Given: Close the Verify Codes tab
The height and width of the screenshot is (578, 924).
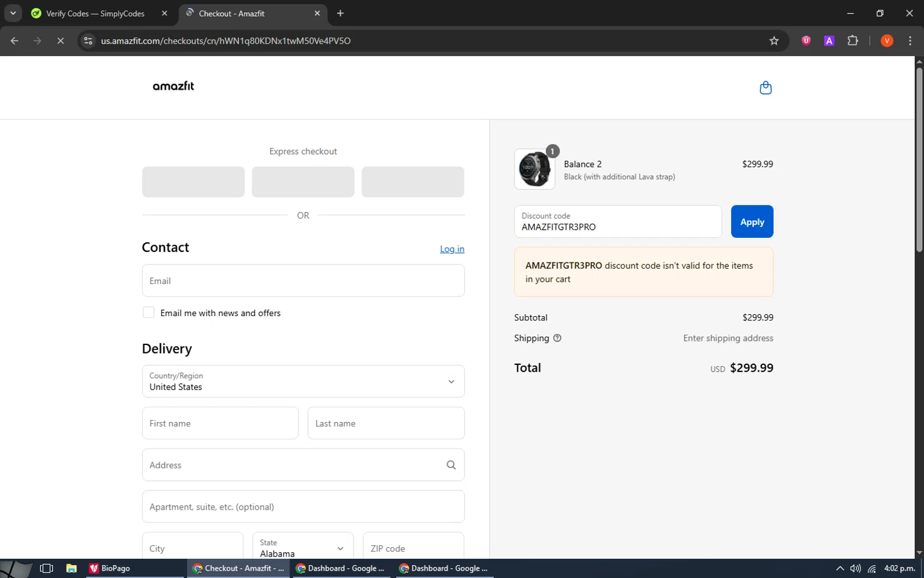Looking at the screenshot, I should pos(164,13).
